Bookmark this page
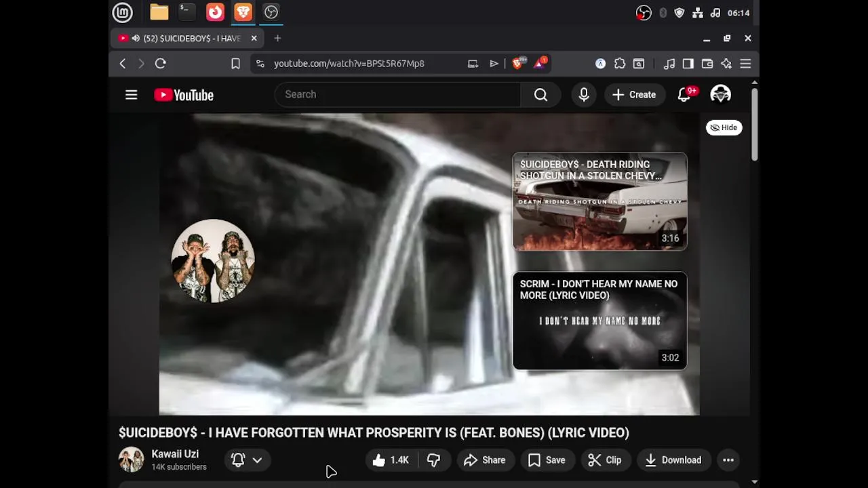 235,64
